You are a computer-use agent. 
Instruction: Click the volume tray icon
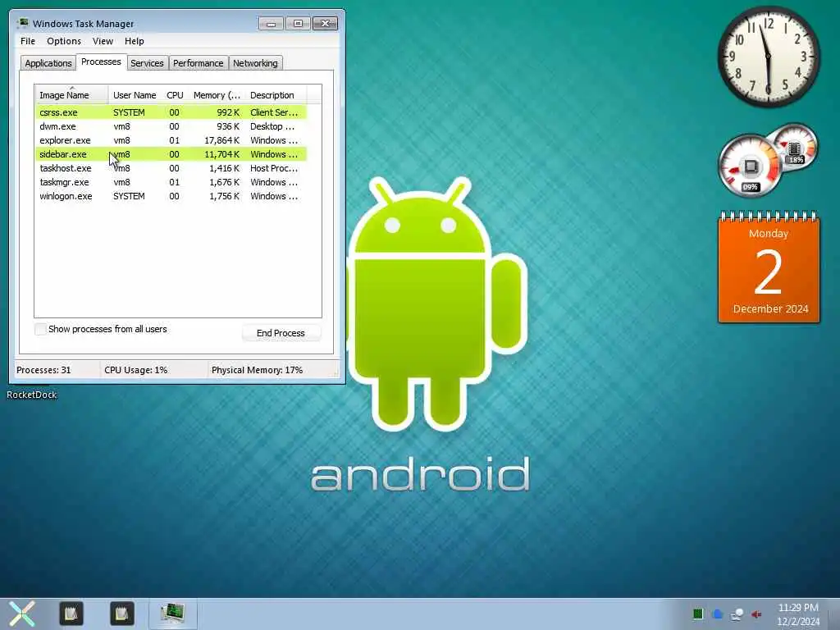(756, 614)
